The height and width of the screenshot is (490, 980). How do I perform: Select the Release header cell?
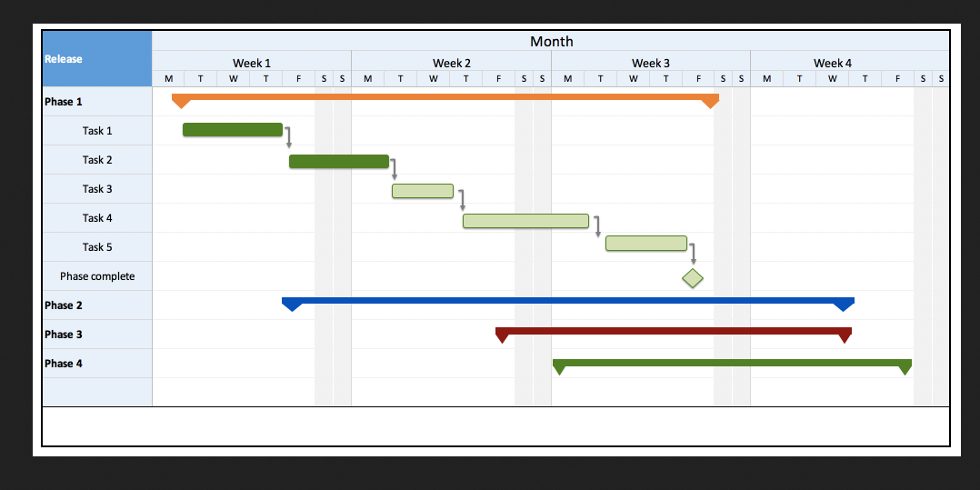pyautogui.click(x=97, y=59)
